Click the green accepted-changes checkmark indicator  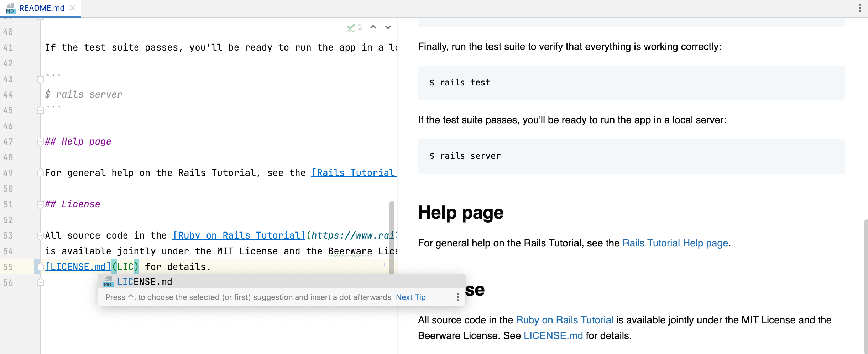(351, 27)
